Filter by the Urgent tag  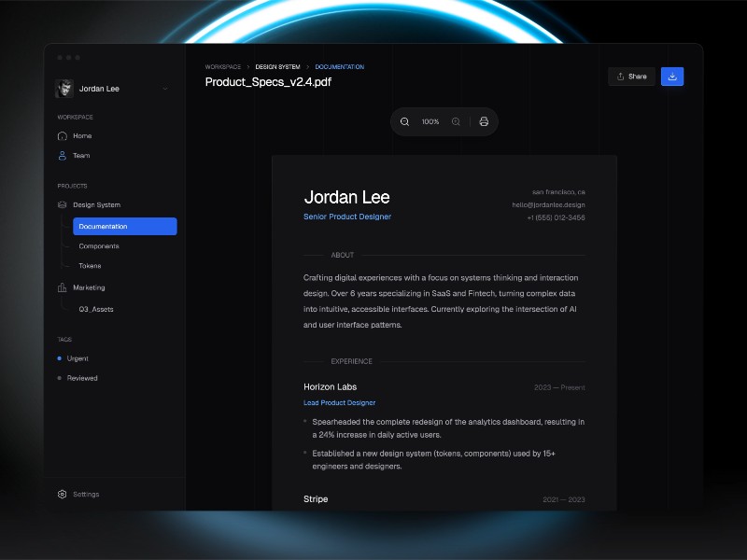pos(78,358)
